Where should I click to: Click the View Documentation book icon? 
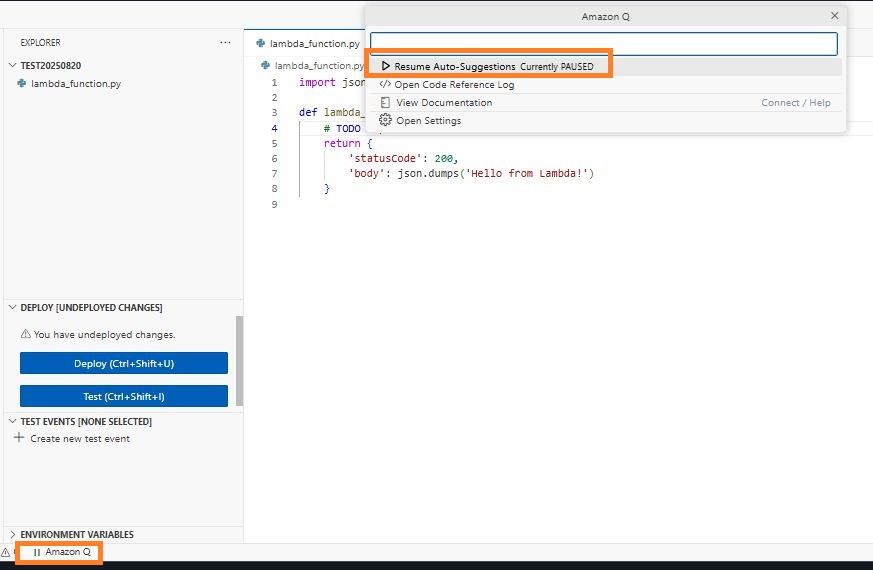tap(385, 103)
